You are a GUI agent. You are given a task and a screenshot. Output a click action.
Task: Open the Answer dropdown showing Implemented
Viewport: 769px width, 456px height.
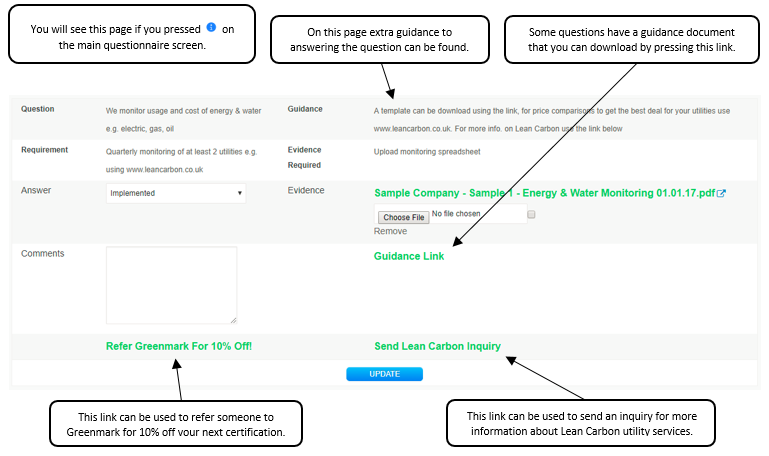point(176,193)
